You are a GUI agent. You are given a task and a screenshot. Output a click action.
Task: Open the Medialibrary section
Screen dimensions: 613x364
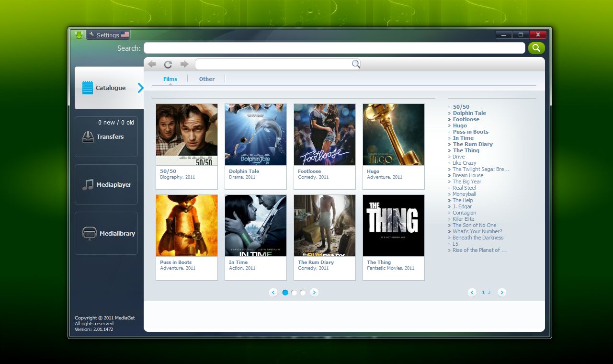[x=106, y=233]
